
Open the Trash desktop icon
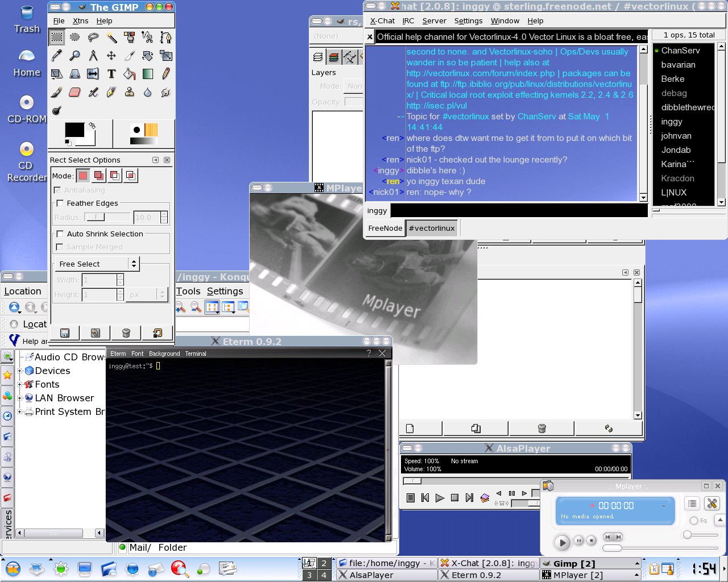click(27, 20)
